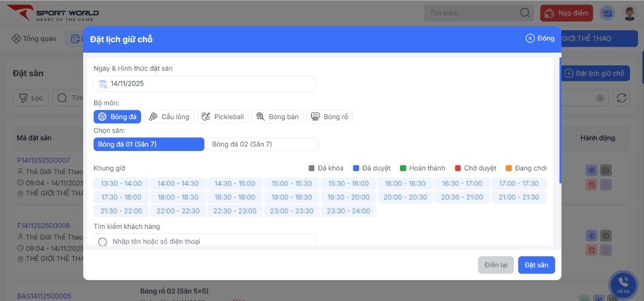Toggle the 18:00 - 18:30 time slot

178,197
